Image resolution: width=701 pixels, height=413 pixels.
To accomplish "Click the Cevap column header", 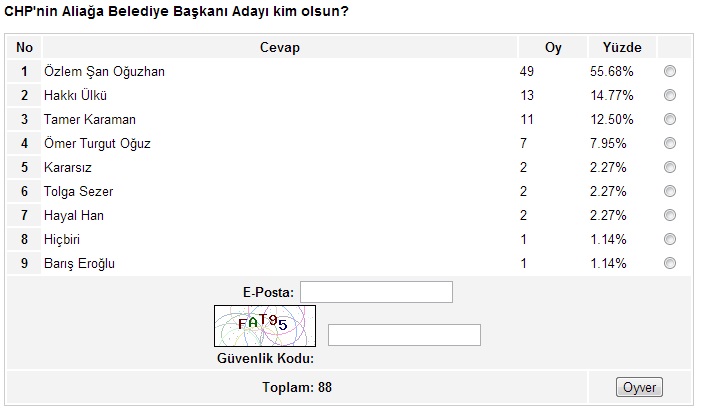I will click(x=280, y=48).
